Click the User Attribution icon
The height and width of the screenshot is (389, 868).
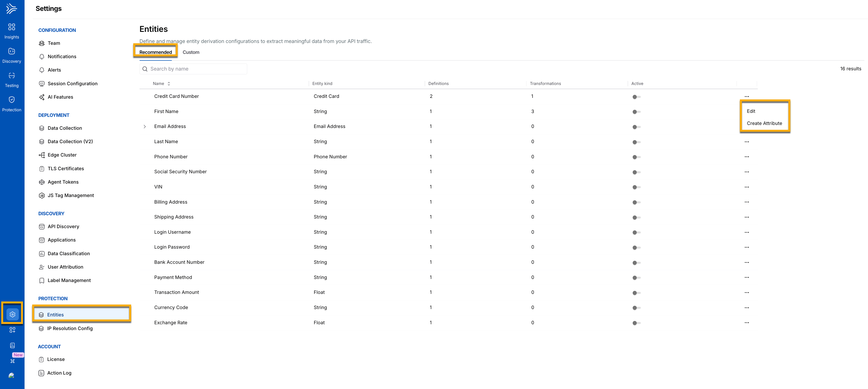42,267
